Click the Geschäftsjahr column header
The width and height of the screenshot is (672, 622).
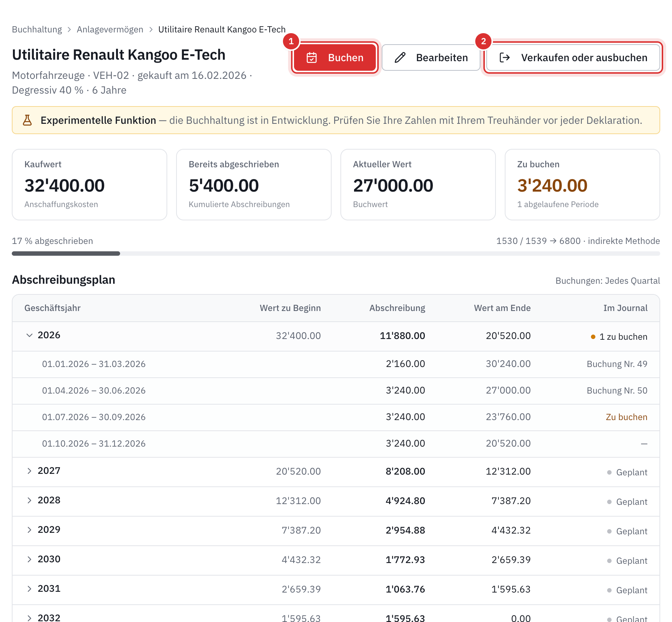click(x=52, y=308)
